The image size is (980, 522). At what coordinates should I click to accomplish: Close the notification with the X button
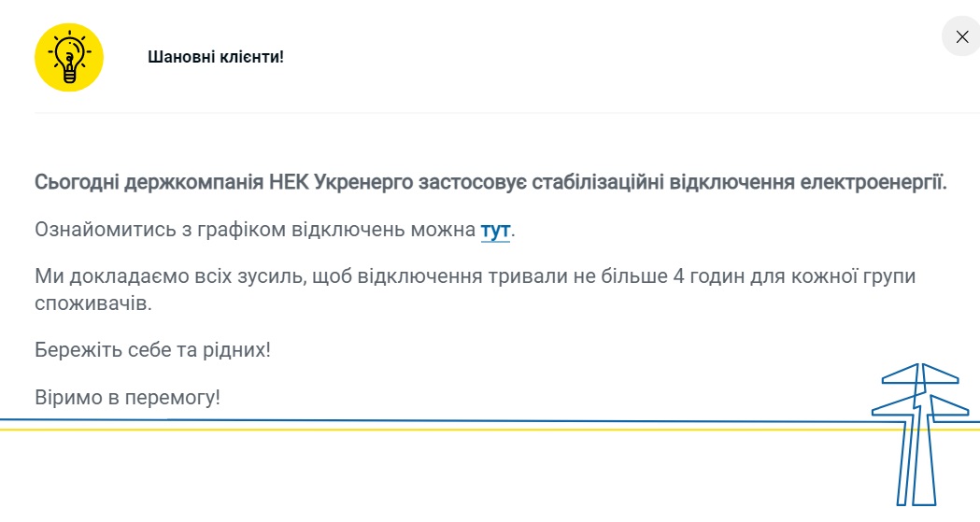962,37
